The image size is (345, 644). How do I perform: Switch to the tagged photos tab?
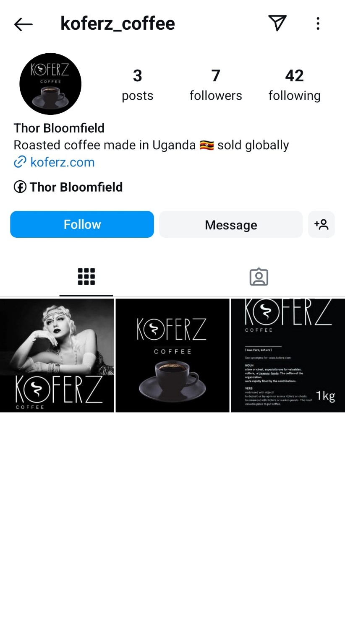point(259,277)
